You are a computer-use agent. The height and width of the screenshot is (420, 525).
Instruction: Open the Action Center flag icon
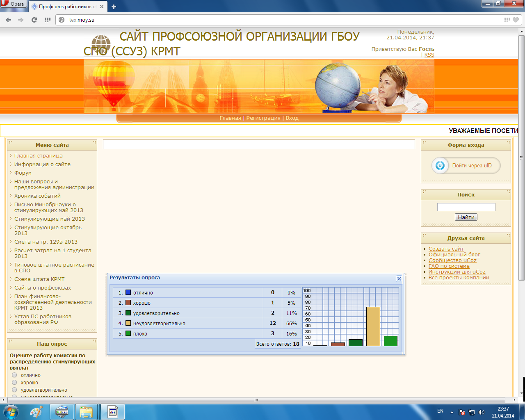(x=462, y=412)
